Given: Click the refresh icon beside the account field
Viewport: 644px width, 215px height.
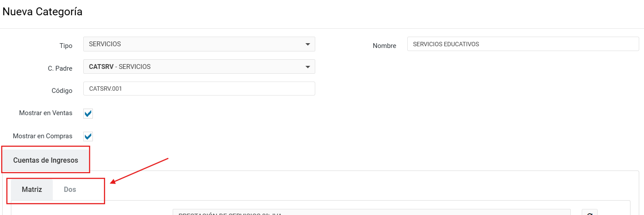Looking at the screenshot, I should (589, 213).
